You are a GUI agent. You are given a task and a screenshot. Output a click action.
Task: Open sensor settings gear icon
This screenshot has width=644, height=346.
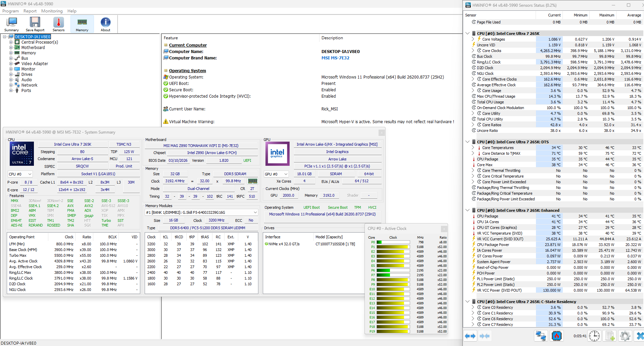625,336
